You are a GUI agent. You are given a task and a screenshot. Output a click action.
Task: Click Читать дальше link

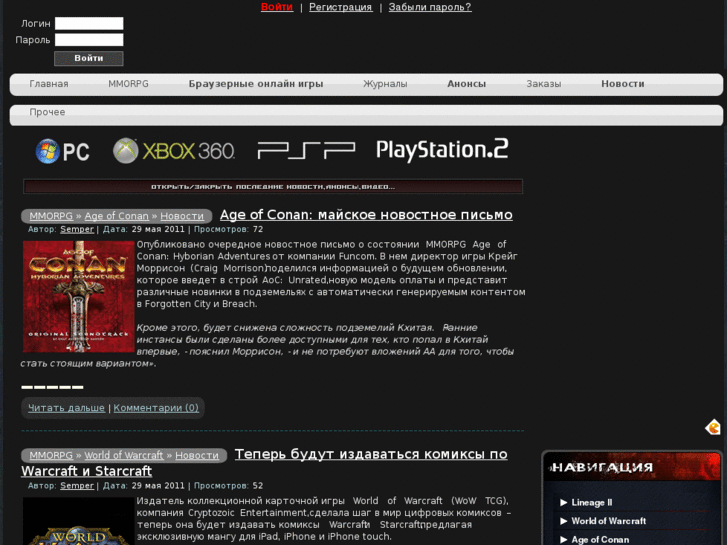click(66, 408)
